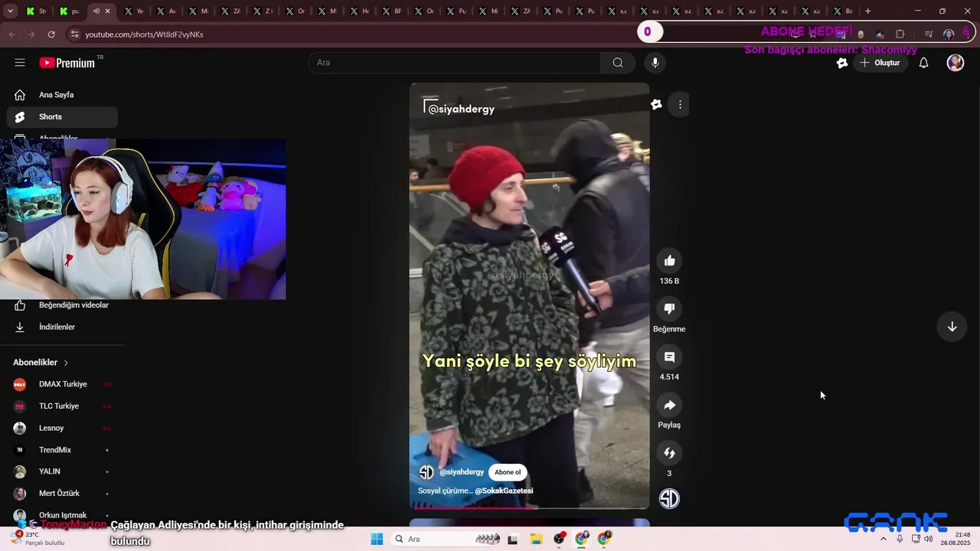Viewport: 980px width, 551px height.
Task: Open the account avatar menu
Action: click(x=955, y=63)
